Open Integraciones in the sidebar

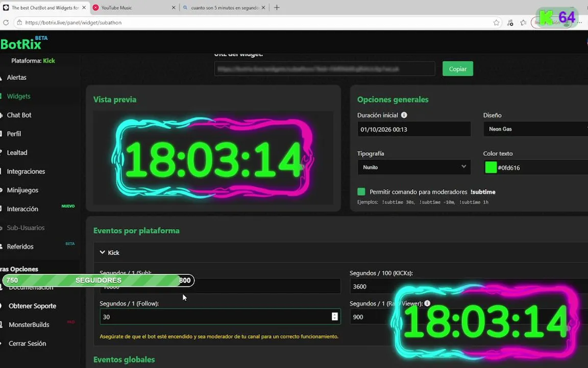pos(26,171)
